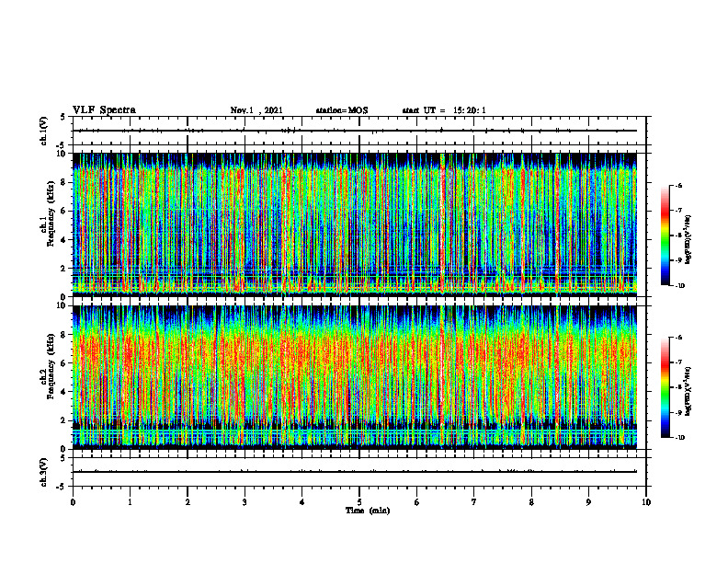Click the "ch.1(V)" axis label
Screen dimensions: 728x563
[44, 131]
